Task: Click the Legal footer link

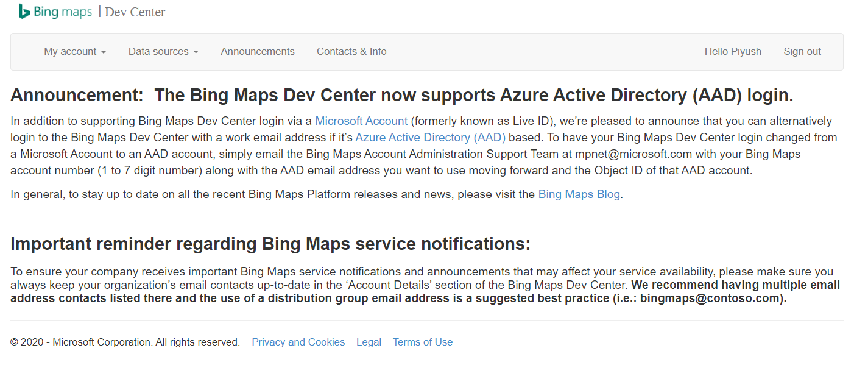Action: click(369, 342)
